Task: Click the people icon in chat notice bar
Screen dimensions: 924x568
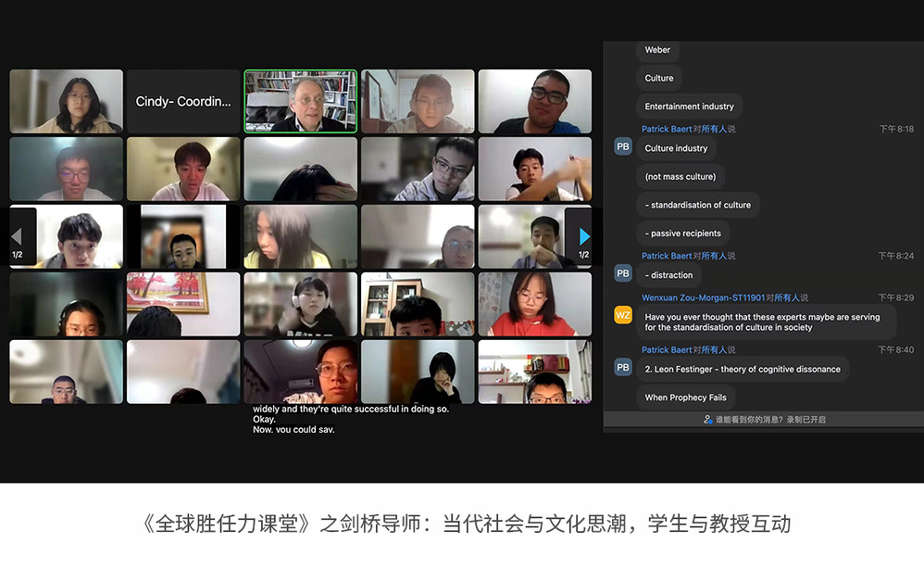Action: pos(708,420)
